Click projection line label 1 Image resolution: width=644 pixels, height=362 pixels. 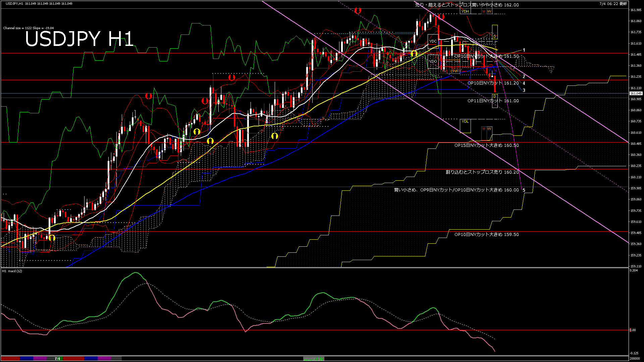click(x=524, y=50)
